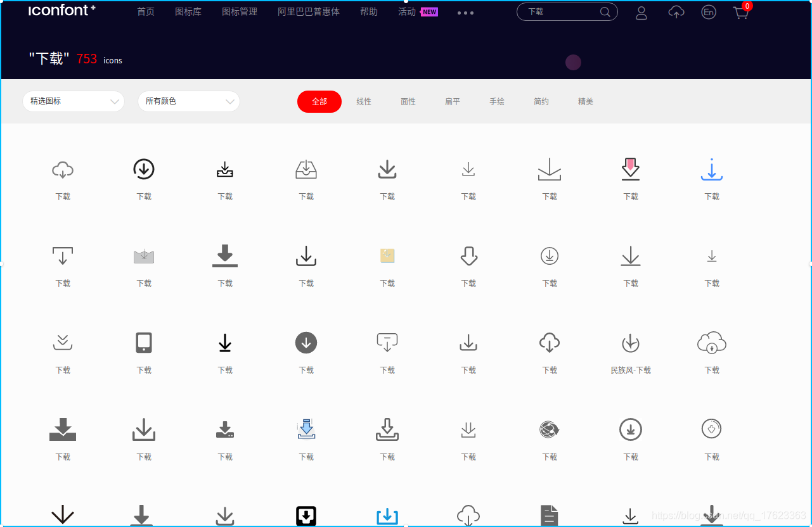Select the inbox tray outline download icon

pyautogui.click(x=306, y=169)
